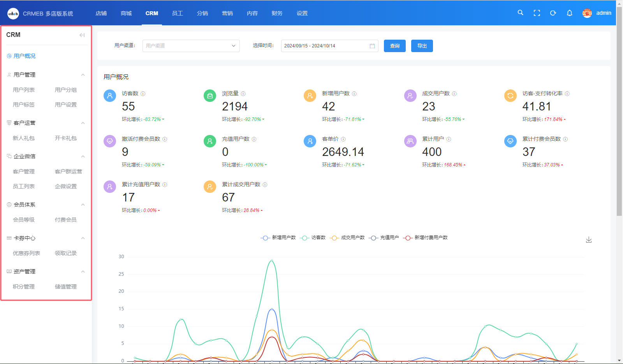Click the green 浏览量 bag icon
The height and width of the screenshot is (364, 623).
tap(210, 96)
